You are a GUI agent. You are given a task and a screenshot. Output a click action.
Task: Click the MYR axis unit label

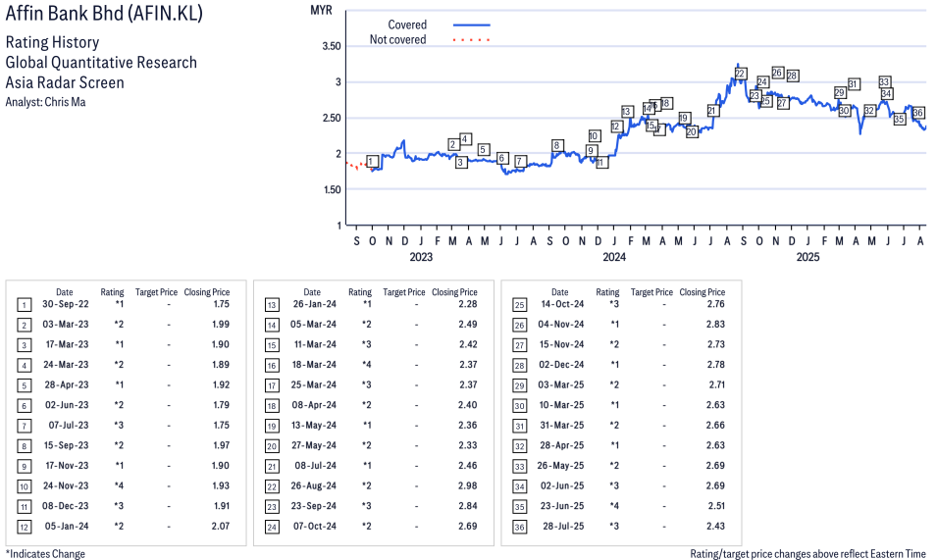[x=321, y=11]
